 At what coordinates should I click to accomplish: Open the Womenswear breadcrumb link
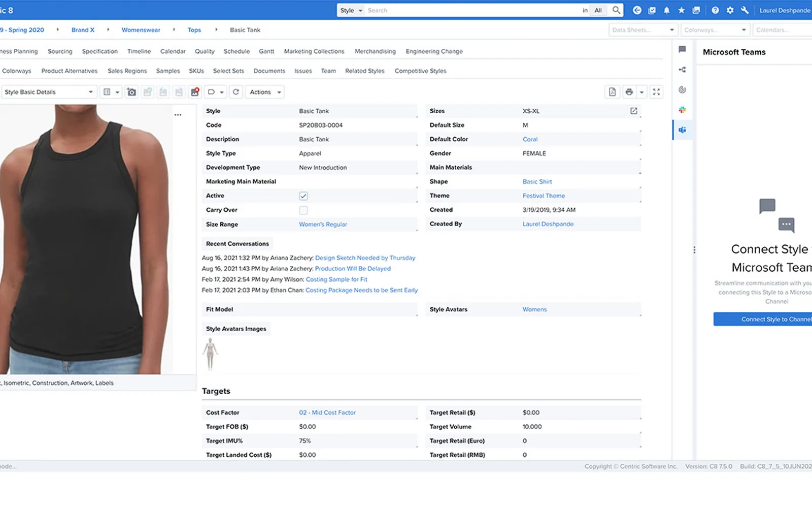tap(141, 30)
